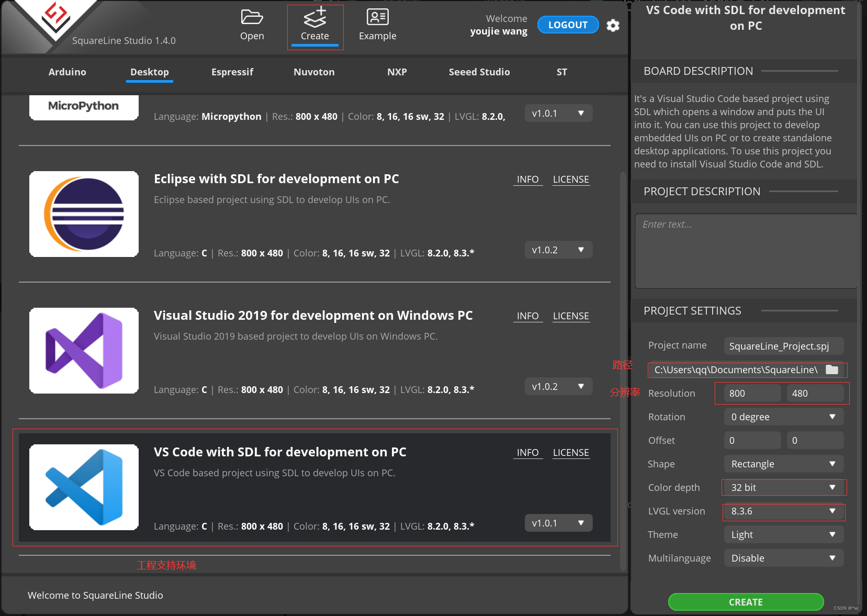
Task: Expand Eclipse version dropdown v1.0.2
Action: (x=559, y=250)
